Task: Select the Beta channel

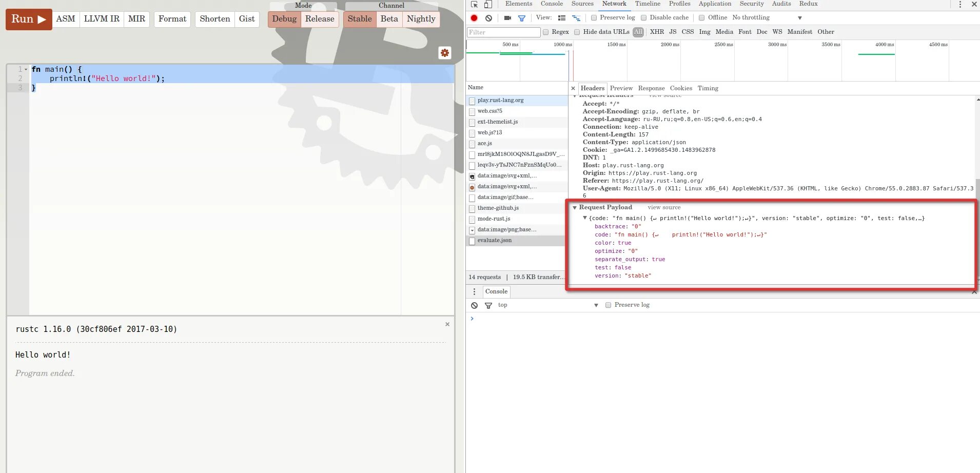Action: 389,19
